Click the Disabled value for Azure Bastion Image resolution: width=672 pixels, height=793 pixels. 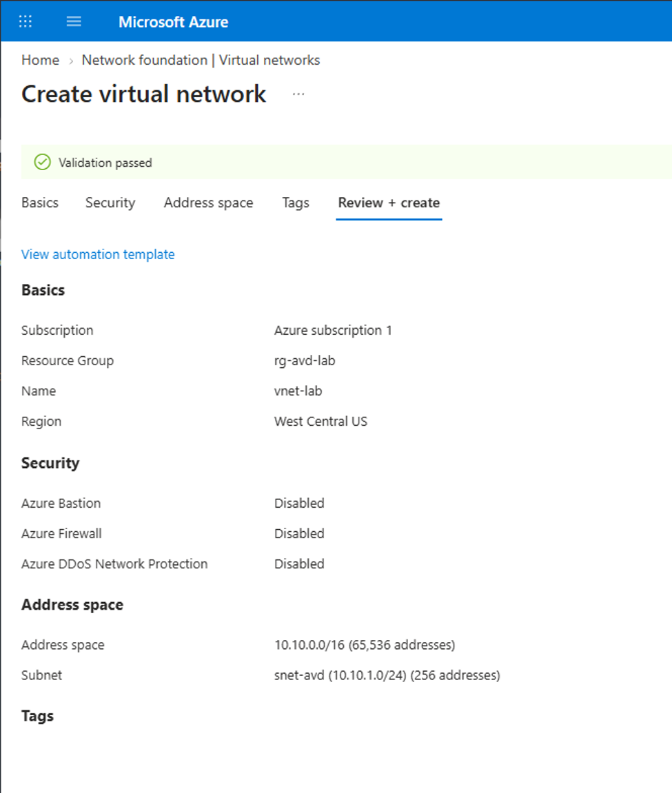pos(299,503)
